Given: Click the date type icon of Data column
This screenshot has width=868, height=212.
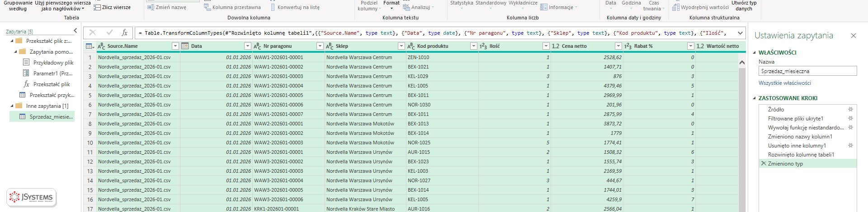Looking at the screenshot, I should pos(185,46).
